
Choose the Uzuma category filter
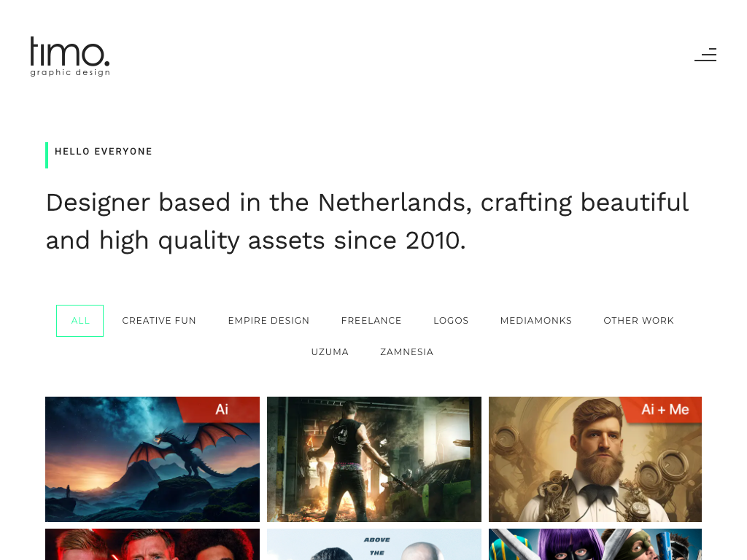(330, 352)
